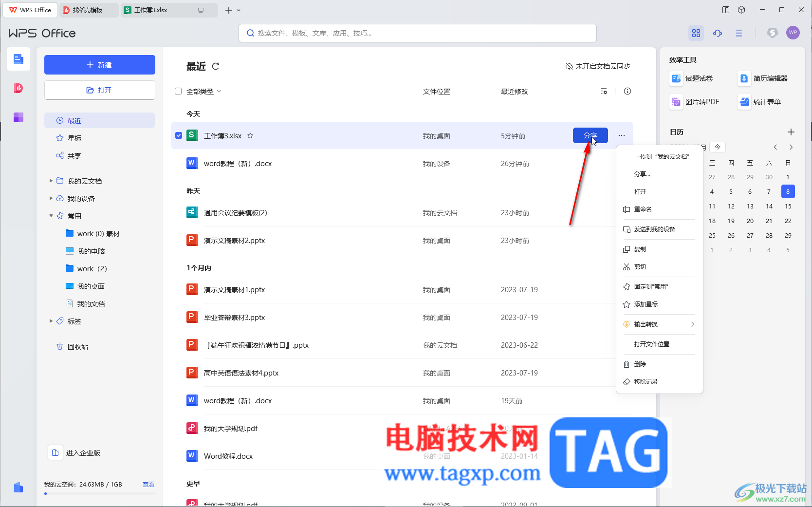Click the blue 新建 button
This screenshot has width=812, height=507.
tap(100, 65)
